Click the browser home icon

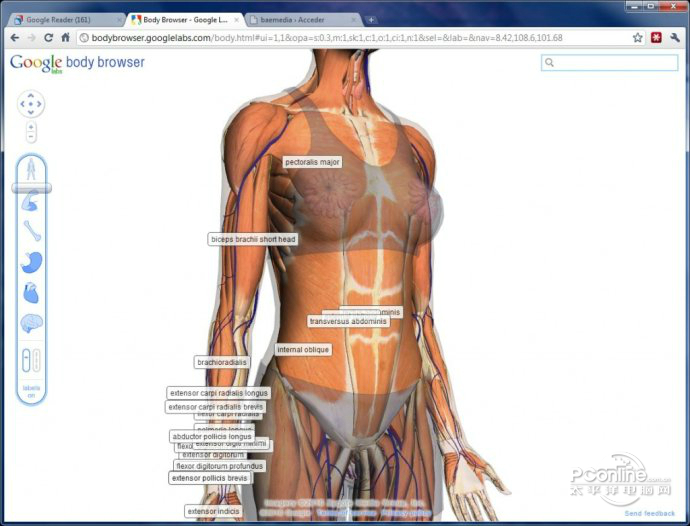[65, 37]
